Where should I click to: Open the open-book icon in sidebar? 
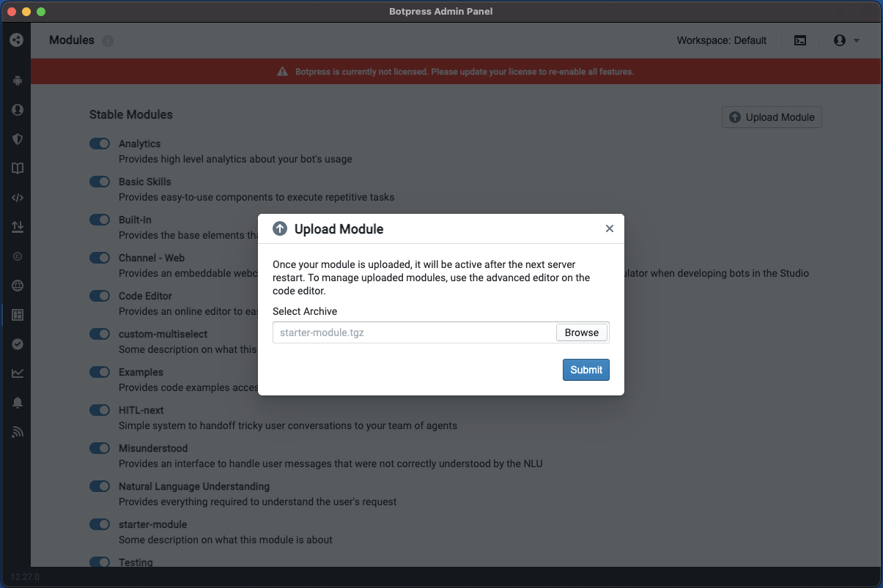coord(18,168)
